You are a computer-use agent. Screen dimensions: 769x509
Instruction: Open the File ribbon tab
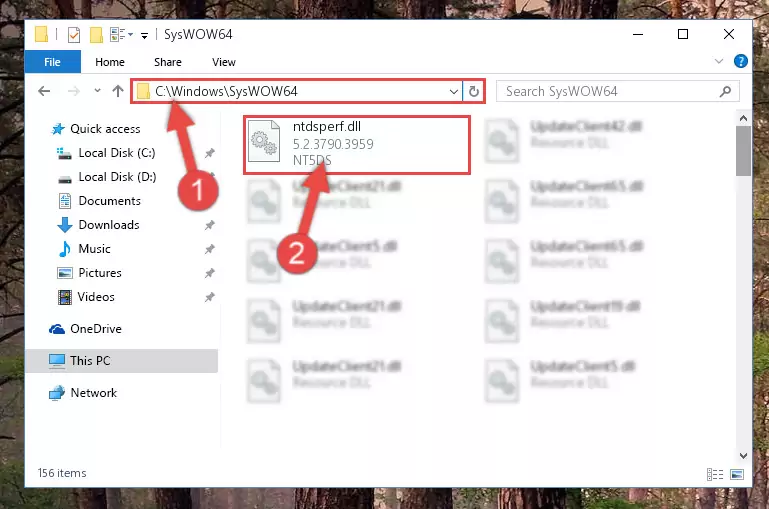(x=52, y=62)
